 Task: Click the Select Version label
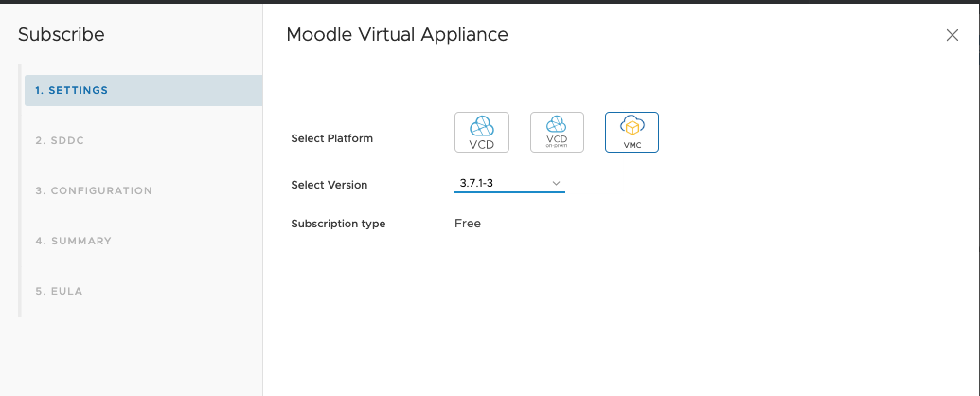coord(329,185)
